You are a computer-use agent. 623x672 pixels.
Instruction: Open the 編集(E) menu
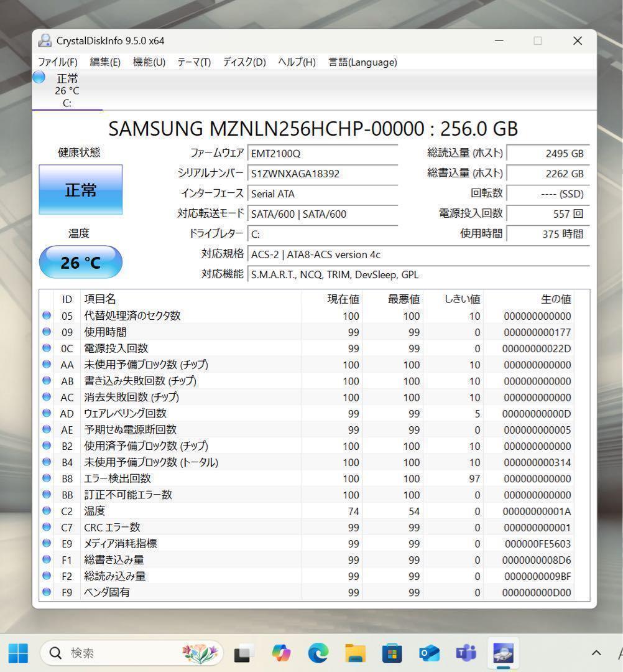[x=105, y=62]
